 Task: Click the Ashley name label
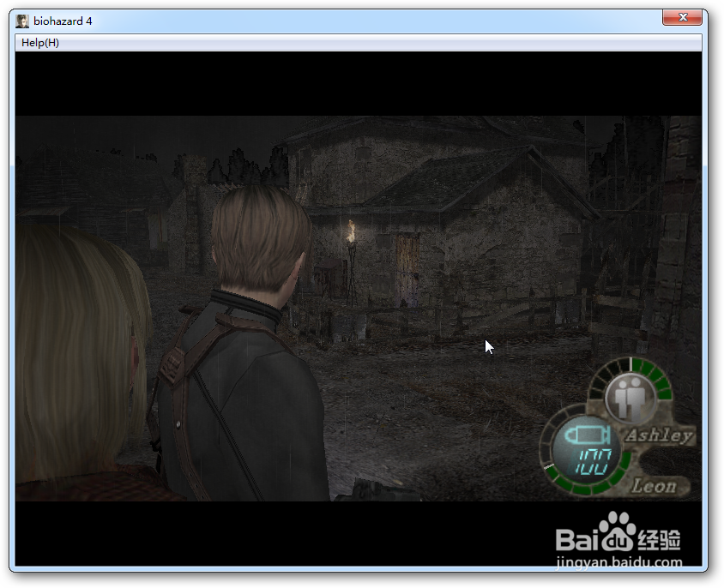(x=660, y=435)
